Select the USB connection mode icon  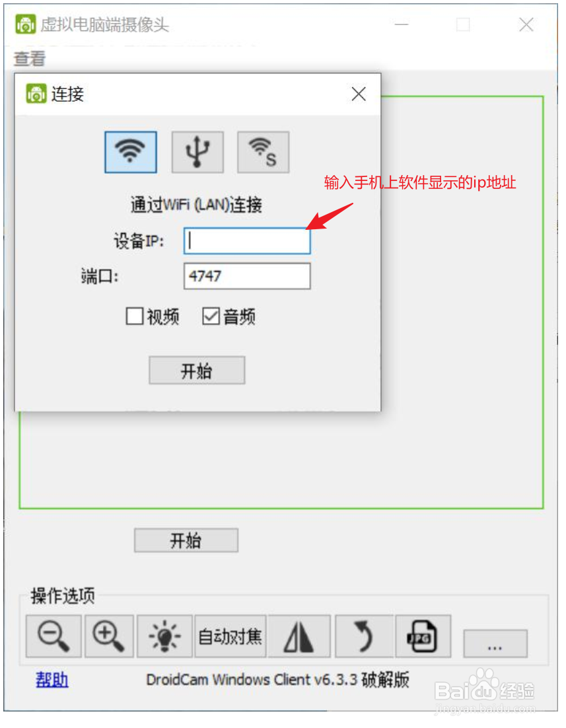pyautogui.click(x=197, y=153)
